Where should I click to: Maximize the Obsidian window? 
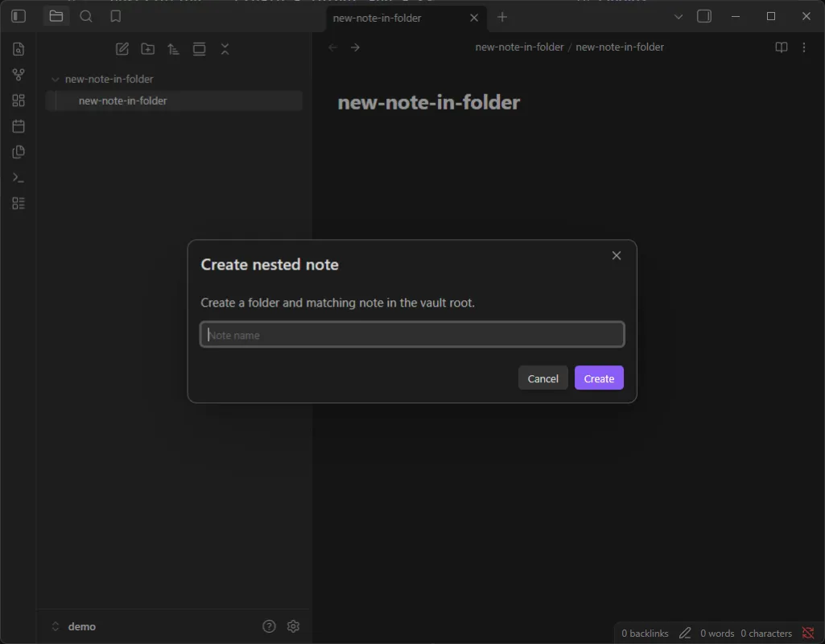point(771,16)
